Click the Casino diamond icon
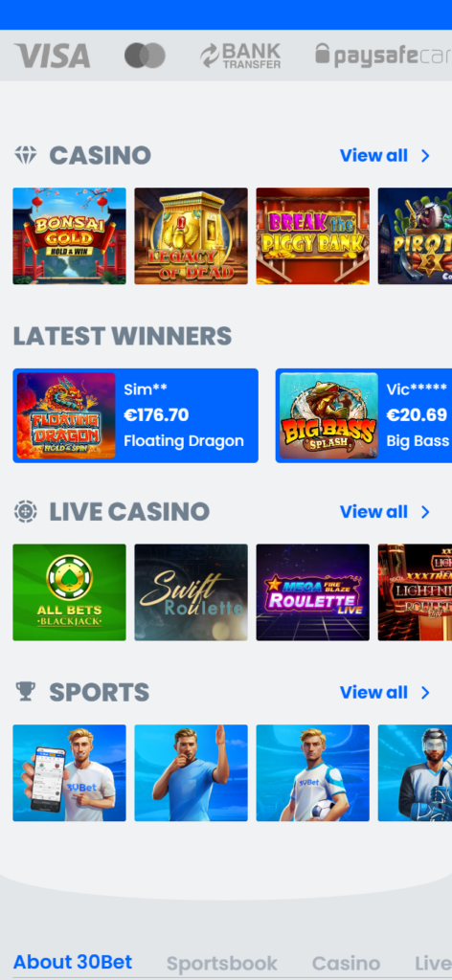 26,155
